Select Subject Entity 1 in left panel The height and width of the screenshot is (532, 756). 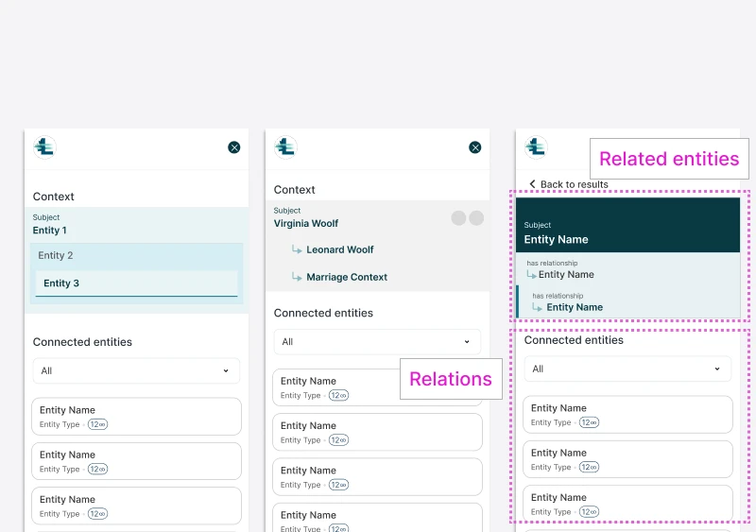[x=136, y=225]
